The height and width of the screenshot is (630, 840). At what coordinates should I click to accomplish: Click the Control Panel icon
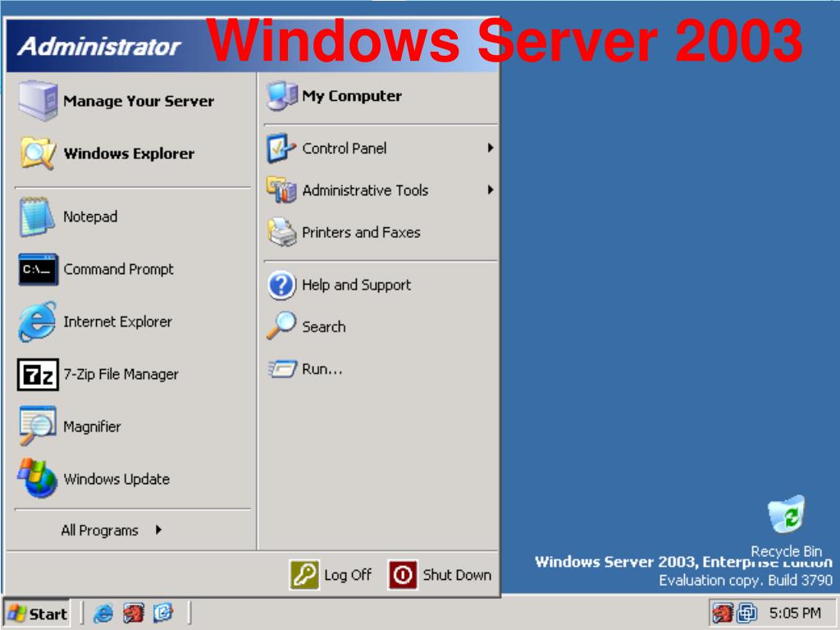pyautogui.click(x=281, y=148)
